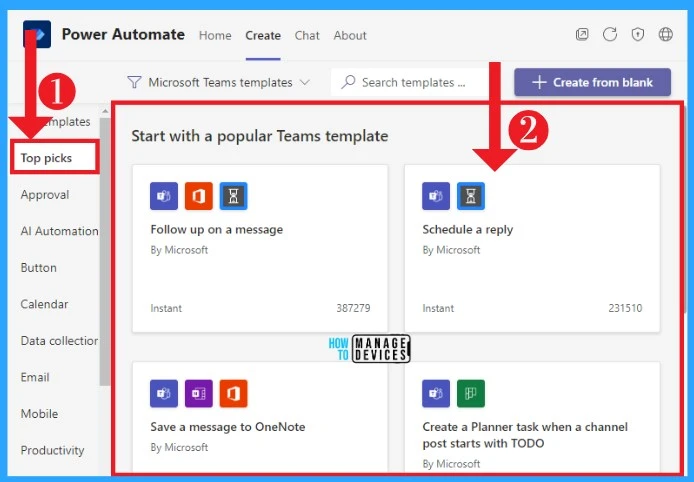Click By Microsoft under Save a message to OneNote

coord(179,447)
